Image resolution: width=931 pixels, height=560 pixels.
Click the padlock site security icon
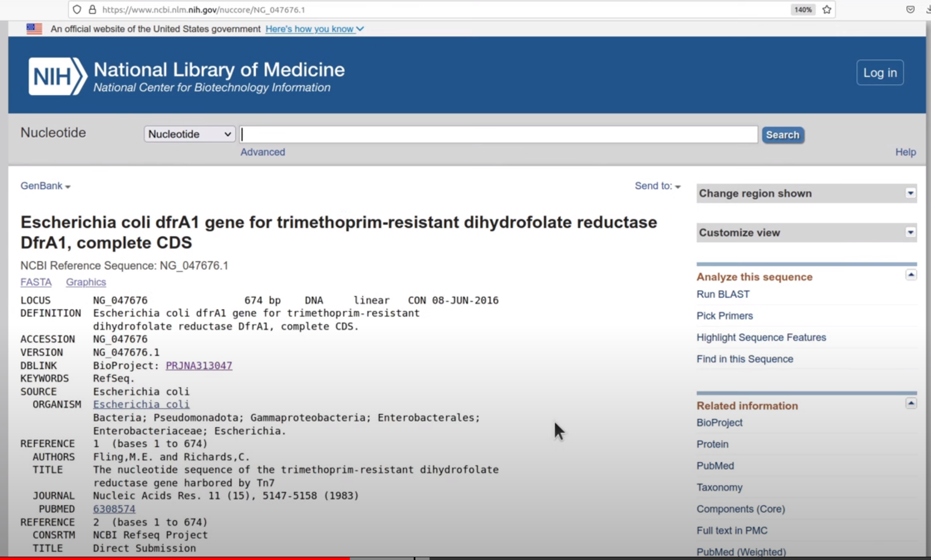tap(92, 9)
